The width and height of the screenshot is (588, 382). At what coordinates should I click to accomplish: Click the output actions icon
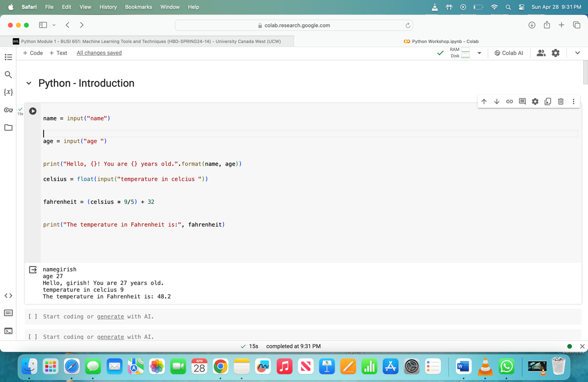tap(32, 269)
